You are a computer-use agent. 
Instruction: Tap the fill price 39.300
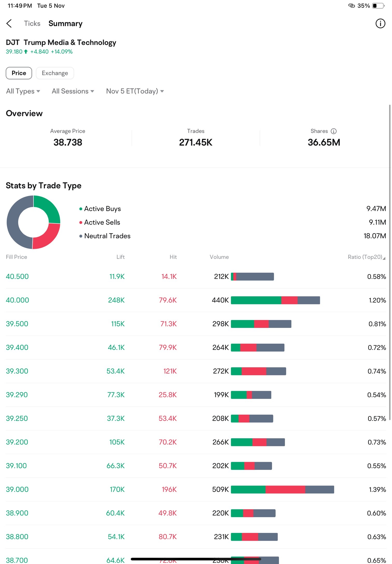point(17,371)
